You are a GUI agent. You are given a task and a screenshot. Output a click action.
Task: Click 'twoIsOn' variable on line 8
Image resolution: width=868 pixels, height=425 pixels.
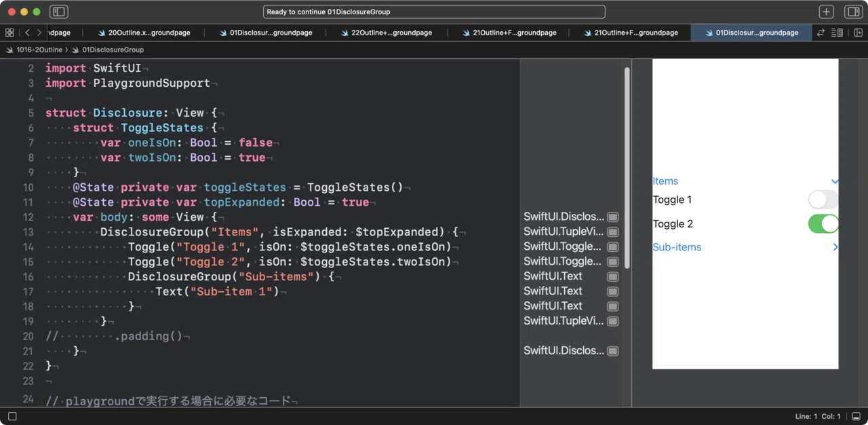click(x=152, y=158)
